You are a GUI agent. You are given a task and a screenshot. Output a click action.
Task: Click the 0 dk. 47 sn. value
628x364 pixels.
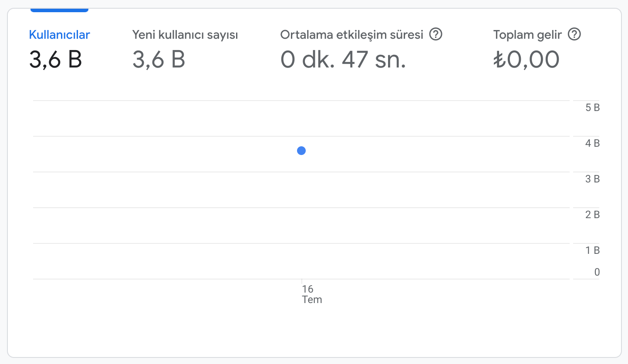(343, 60)
